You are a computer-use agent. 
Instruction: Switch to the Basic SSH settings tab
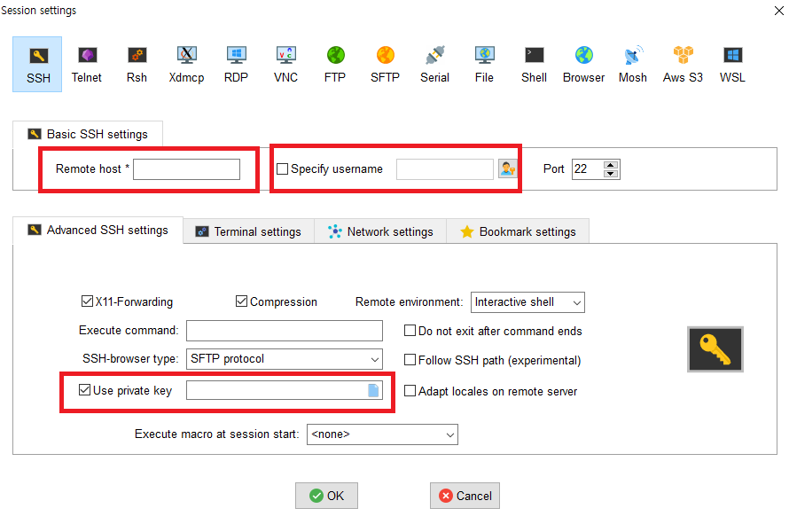click(88, 135)
